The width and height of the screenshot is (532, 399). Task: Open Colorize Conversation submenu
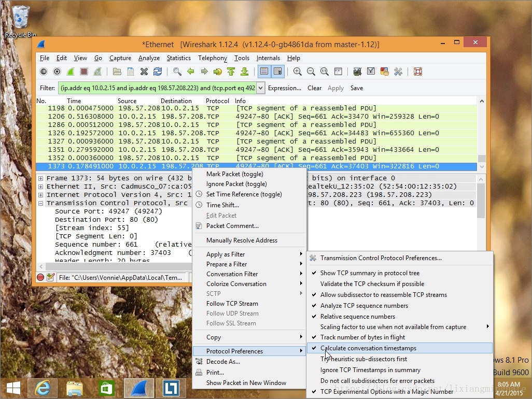(249, 284)
